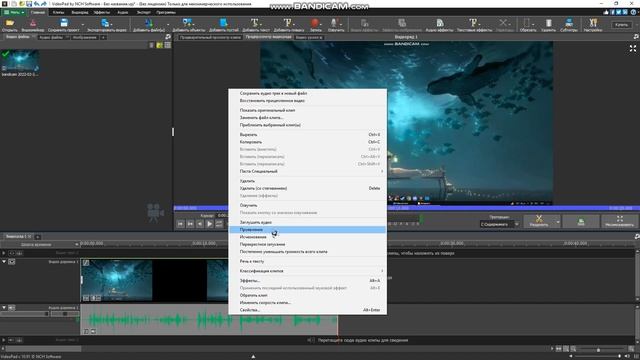Click the green snapshot button in preview
Image resolution: width=640 pixels, height=360 pixels.
[x=581, y=221]
